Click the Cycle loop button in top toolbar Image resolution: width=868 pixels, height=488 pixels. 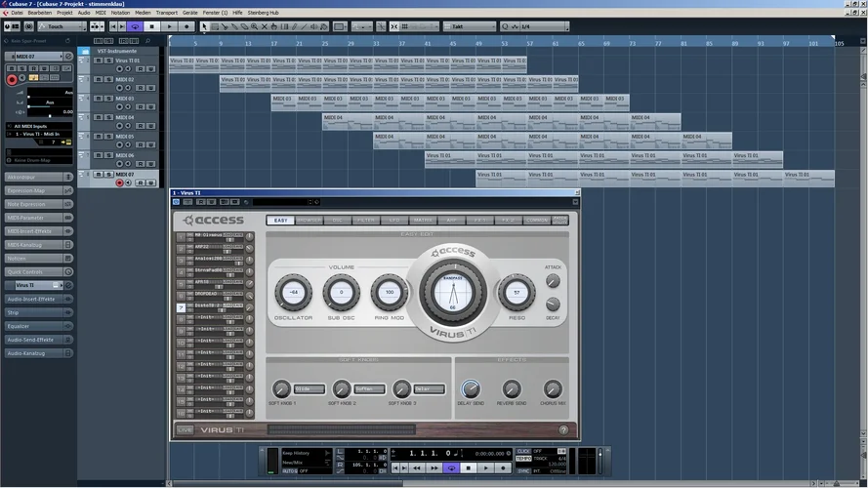tap(135, 26)
